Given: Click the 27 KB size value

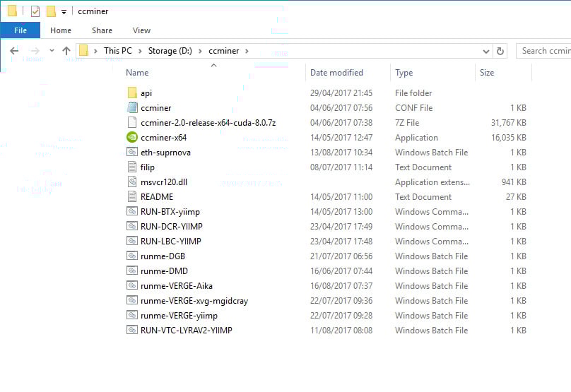Looking at the screenshot, I should tap(516, 197).
